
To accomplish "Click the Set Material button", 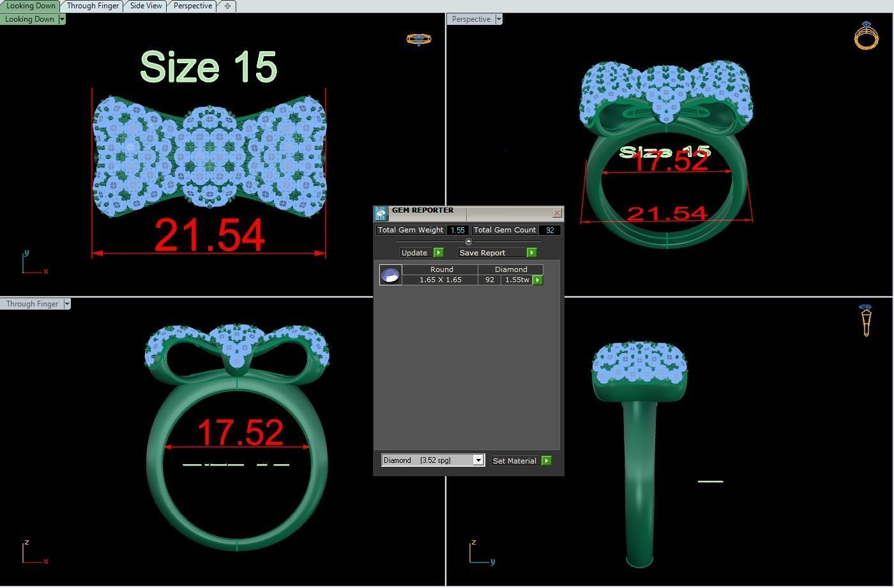I will pos(515,461).
